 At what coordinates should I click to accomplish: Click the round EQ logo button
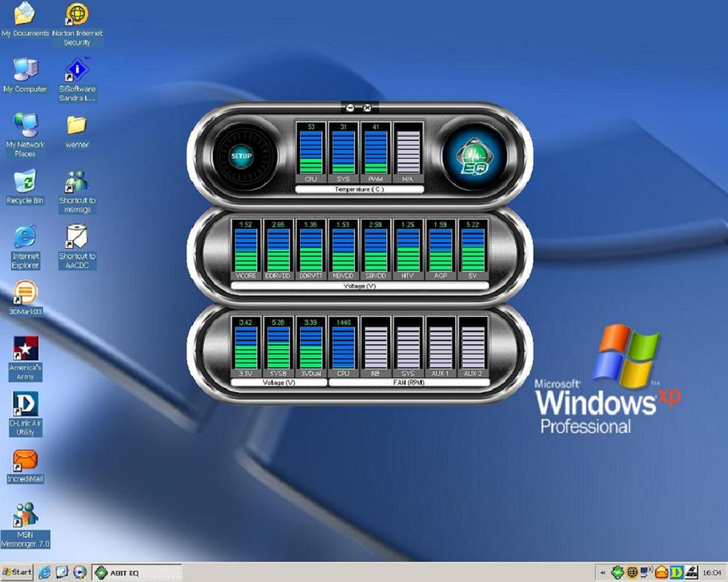(474, 157)
